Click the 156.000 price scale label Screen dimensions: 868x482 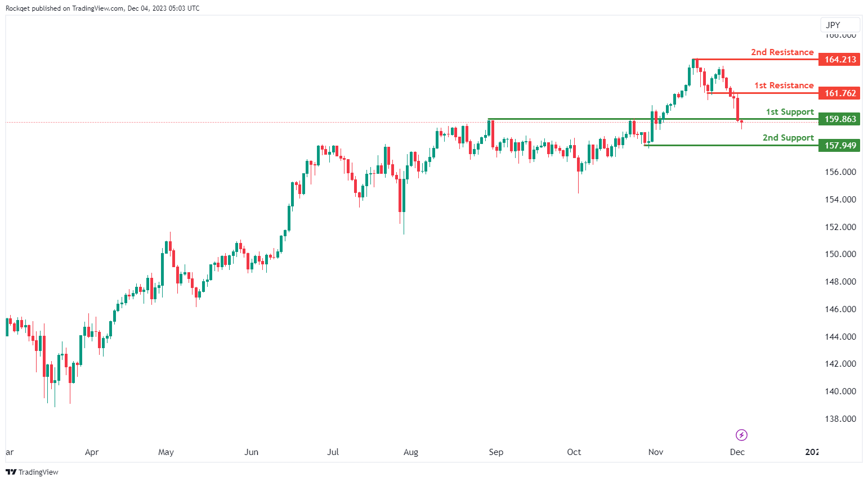coord(840,172)
